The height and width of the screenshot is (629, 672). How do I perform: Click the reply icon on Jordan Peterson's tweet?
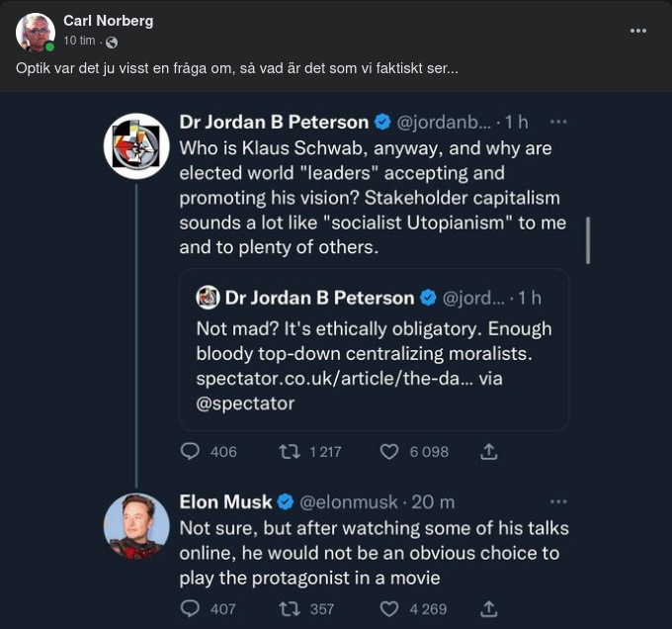[x=191, y=451]
